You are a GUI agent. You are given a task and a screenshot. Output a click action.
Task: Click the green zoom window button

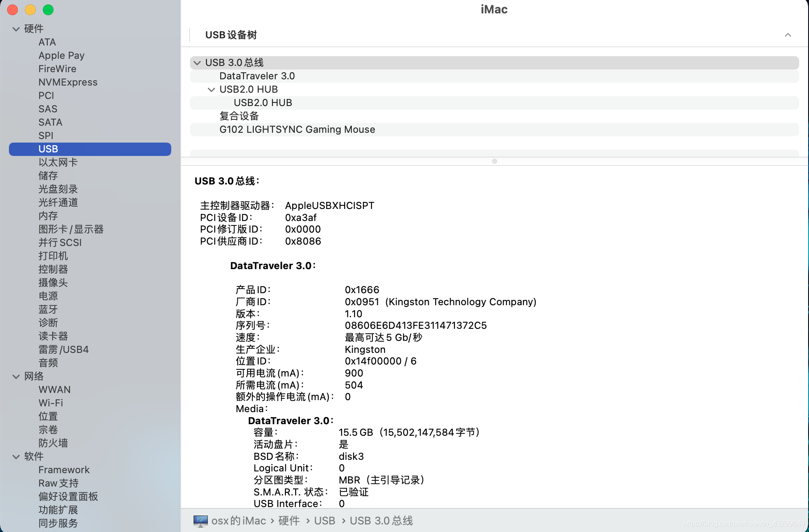pyautogui.click(x=48, y=10)
